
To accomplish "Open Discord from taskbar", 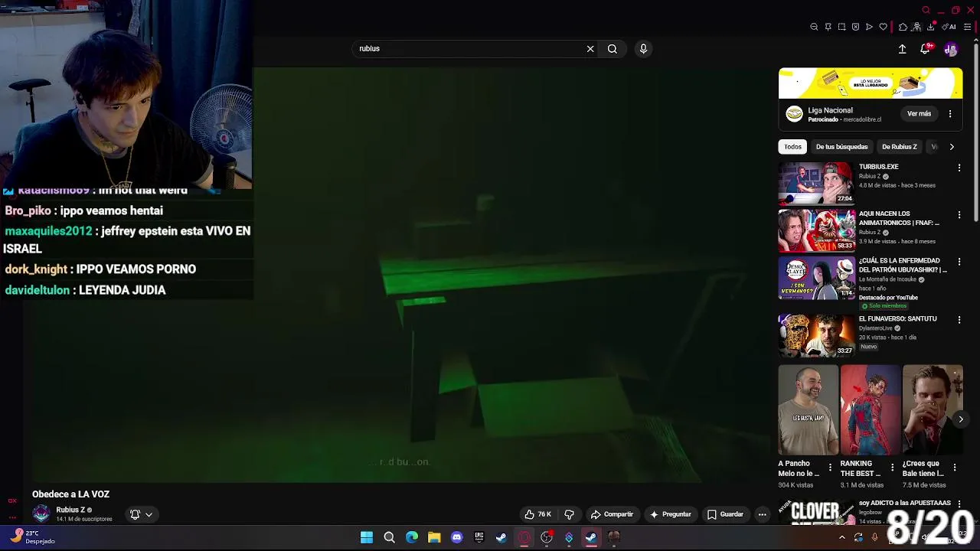I will point(457,538).
